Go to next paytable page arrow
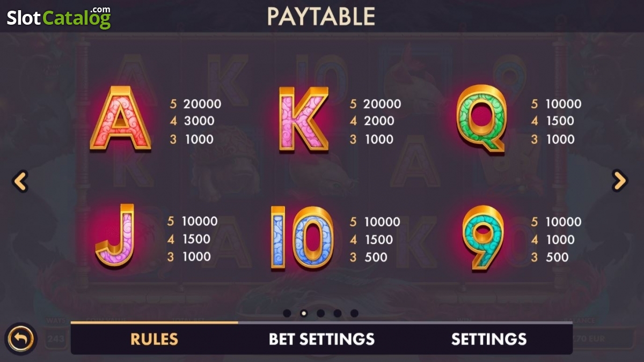 (x=620, y=181)
